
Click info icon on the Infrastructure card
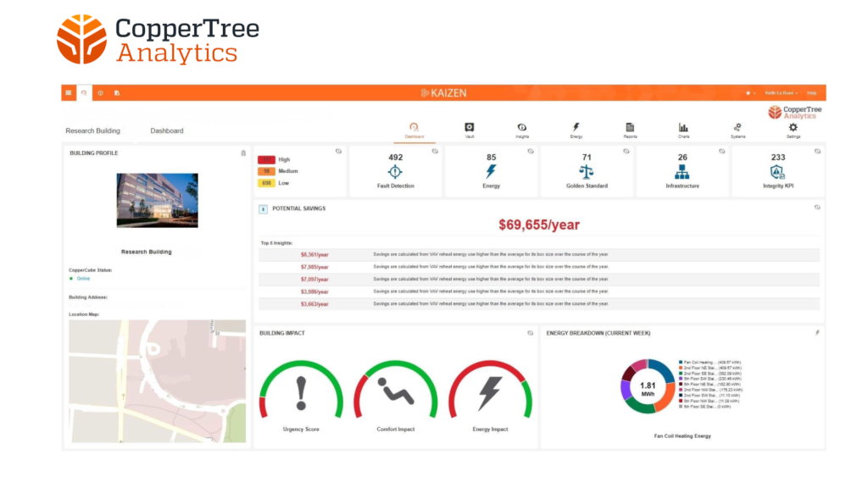click(x=722, y=151)
